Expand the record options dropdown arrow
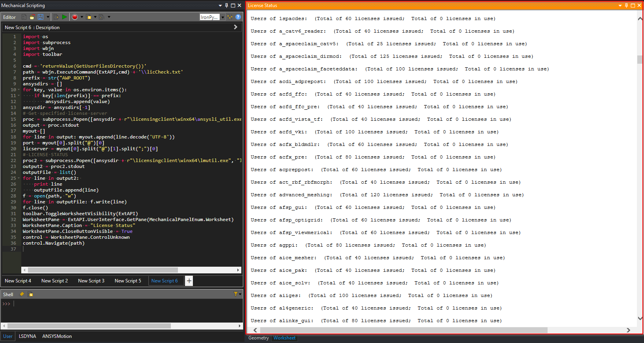Screen dimensions: 644x343 (x=82, y=17)
